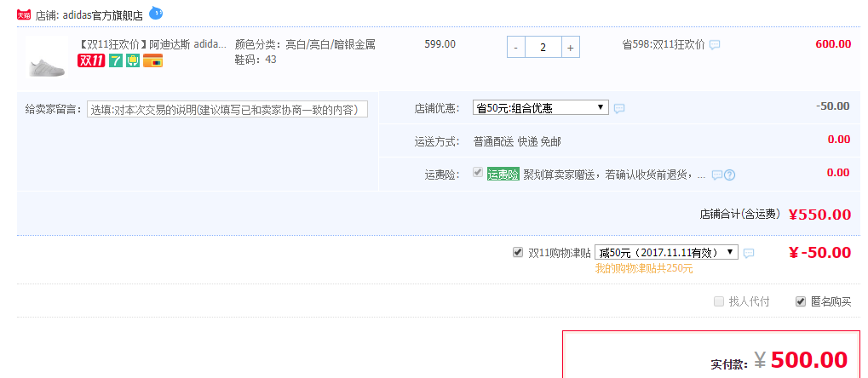
Task: Increase quantity with the plus button
Action: 571,47
